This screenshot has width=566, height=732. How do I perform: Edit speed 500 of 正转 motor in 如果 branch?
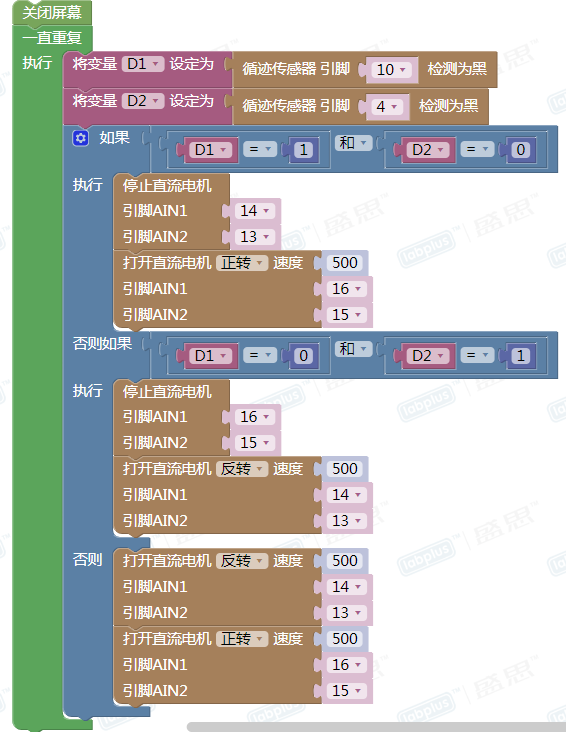pos(345,263)
